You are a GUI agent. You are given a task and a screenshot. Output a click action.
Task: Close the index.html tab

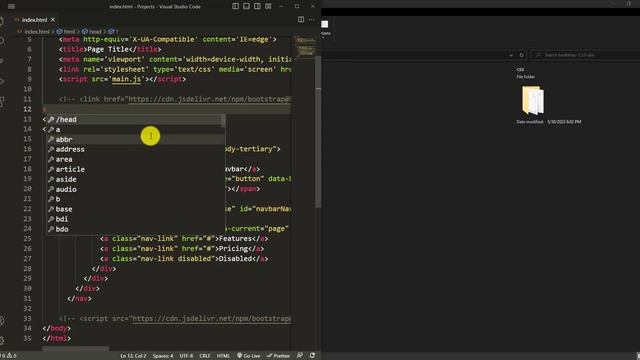[53, 20]
